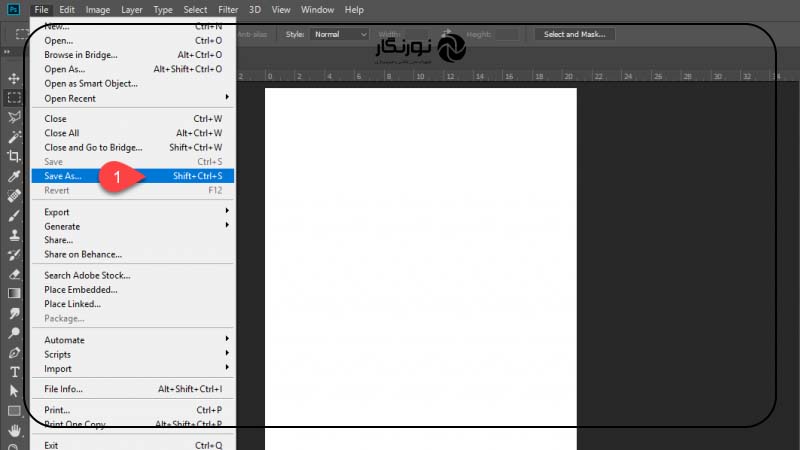The height and width of the screenshot is (450, 800).
Task: Open the Select menu
Action: click(x=195, y=10)
